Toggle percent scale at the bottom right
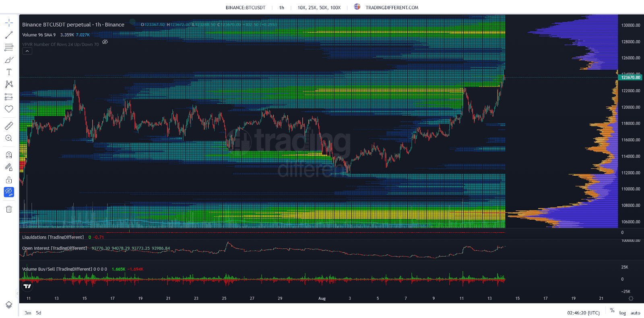This screenshot has width=644, height=318. tap(612, 310)
